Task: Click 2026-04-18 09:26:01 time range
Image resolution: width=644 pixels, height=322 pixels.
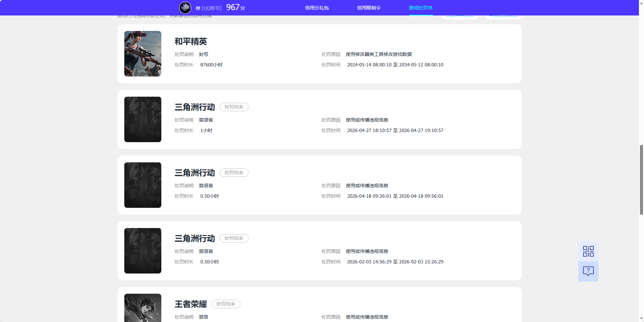Action: pyautogui.click(x=395, y=196)
